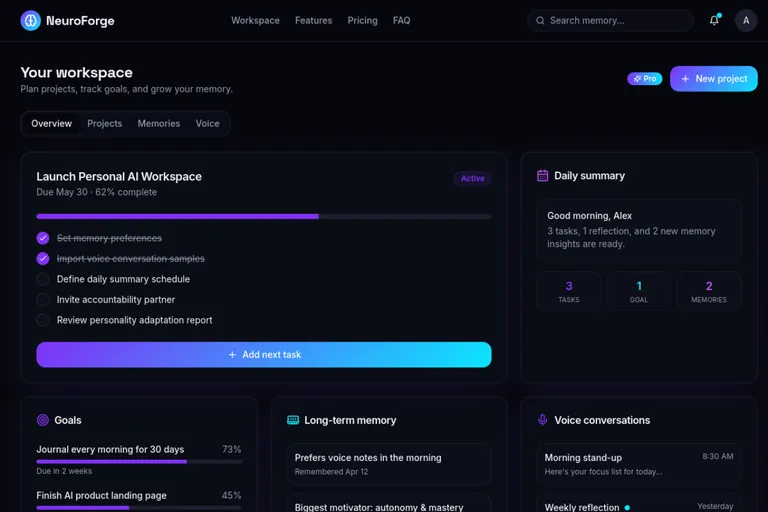This screenshot has width=768, height=512.
Task: Click the 2 Memories stat tile
Action: pyautogui.click(x=709, y=291)
